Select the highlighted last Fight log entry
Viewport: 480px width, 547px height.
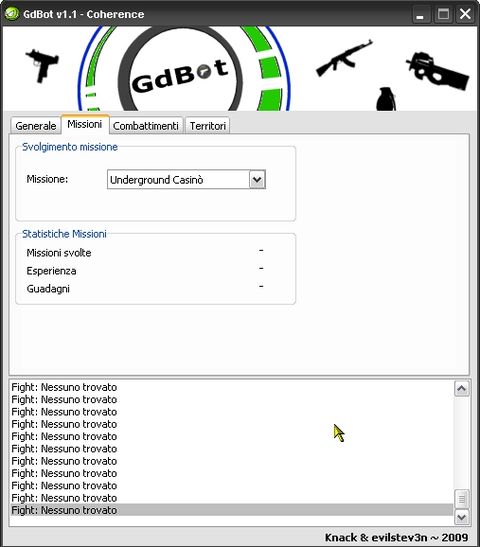point(232,510)
